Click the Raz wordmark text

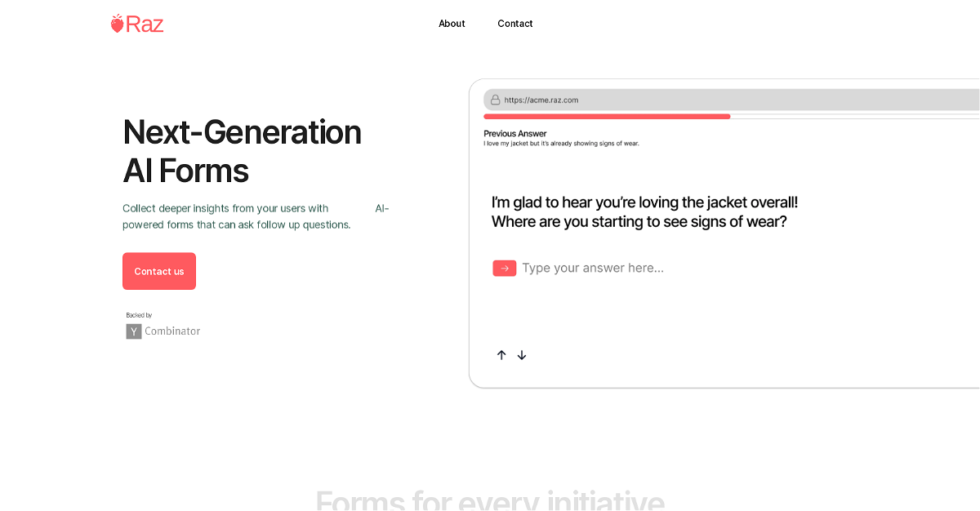tap(145, 24)
